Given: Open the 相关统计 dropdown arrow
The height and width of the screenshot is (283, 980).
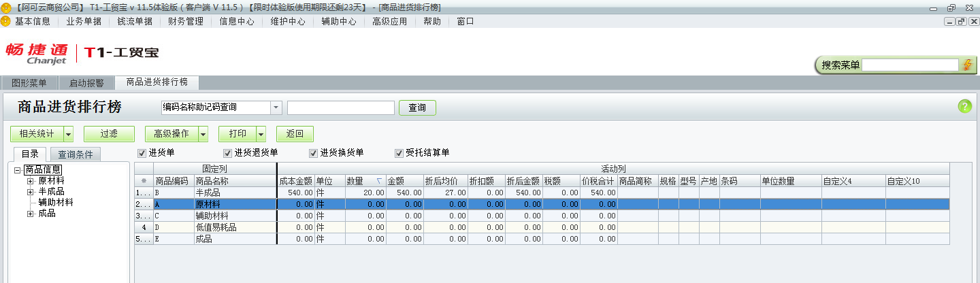Looking at the screenshot, I should click(68, 134).
